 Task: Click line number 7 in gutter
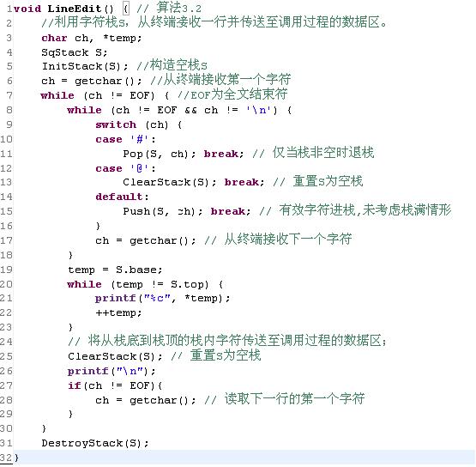9,95
